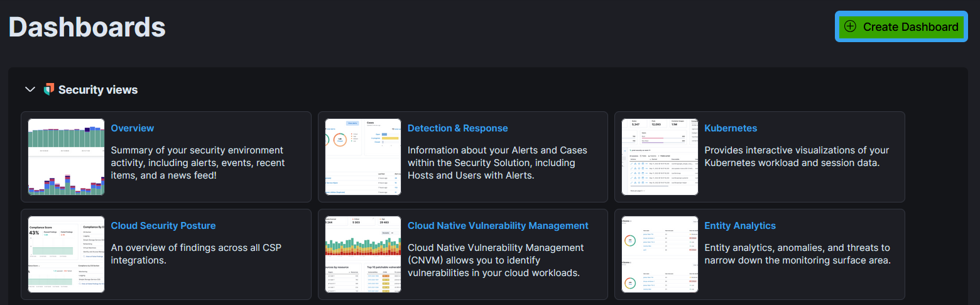Screen dimensions: 980x305
Task: Click the Dashboards page title
Action: [87, 27]
